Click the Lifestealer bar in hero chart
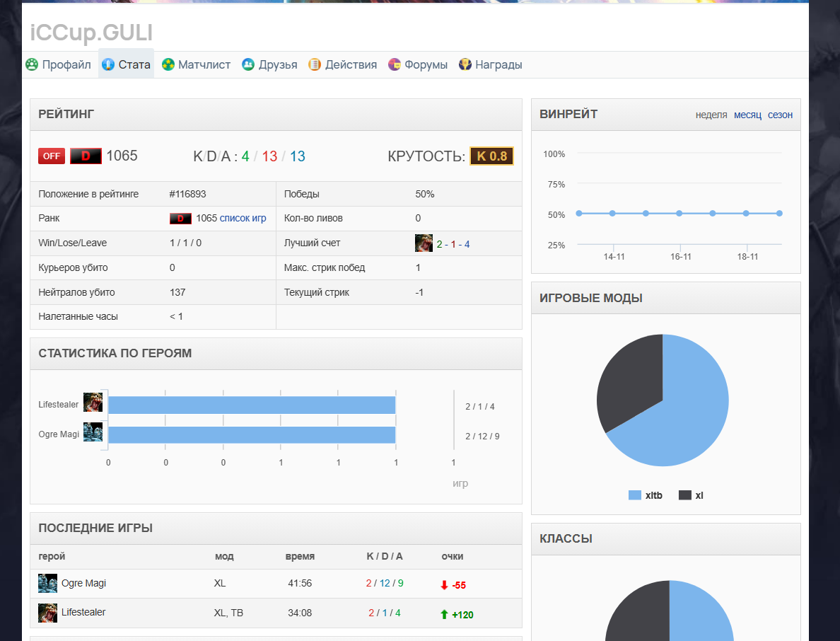 [x=252, y=405]
